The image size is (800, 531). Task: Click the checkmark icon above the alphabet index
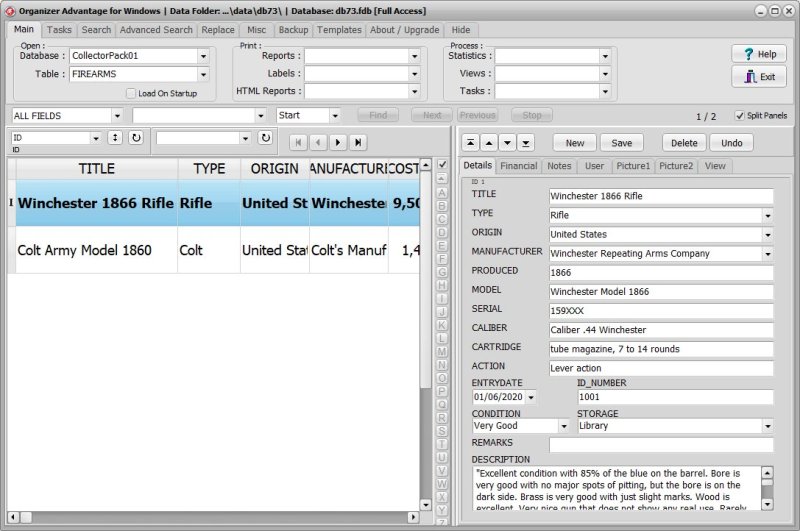click(x=442, y=164)
